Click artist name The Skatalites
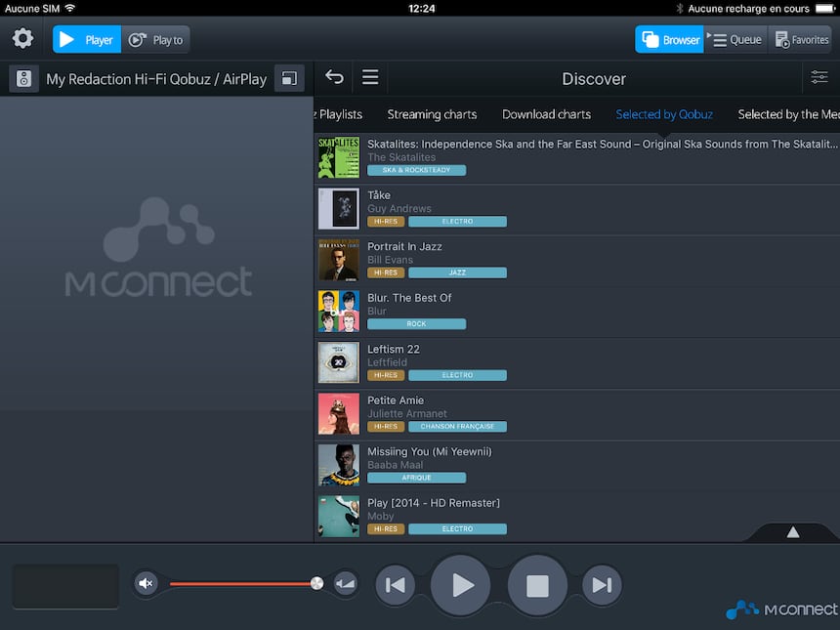 (x=401, y=157)
